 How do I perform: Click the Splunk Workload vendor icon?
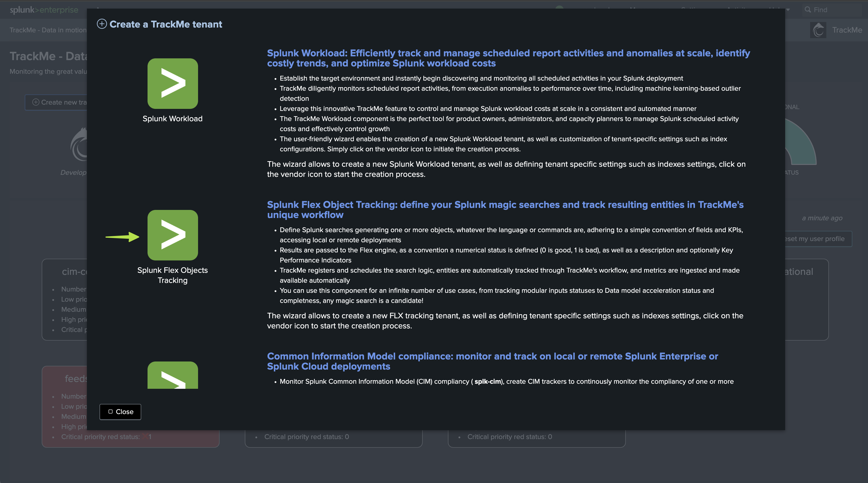173,84
